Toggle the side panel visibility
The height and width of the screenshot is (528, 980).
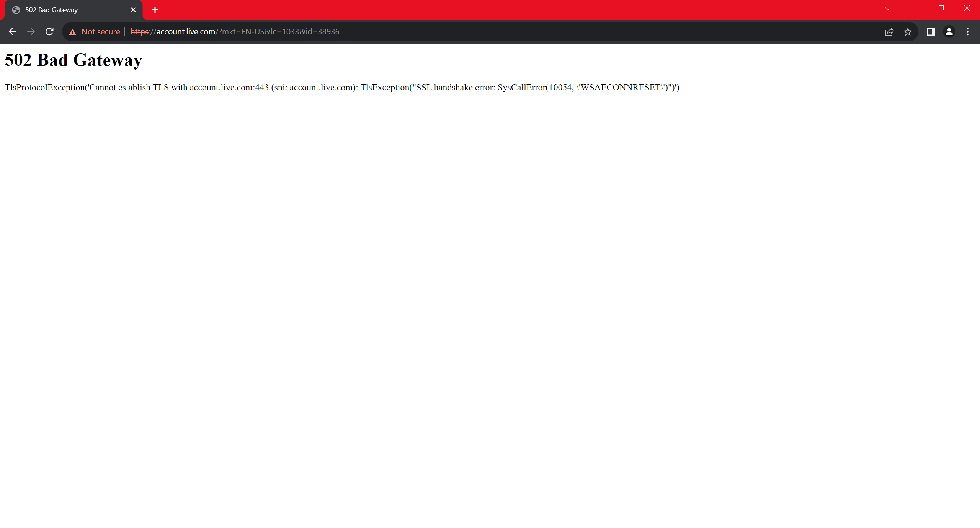pyautogui.click(x=931, y=32)
